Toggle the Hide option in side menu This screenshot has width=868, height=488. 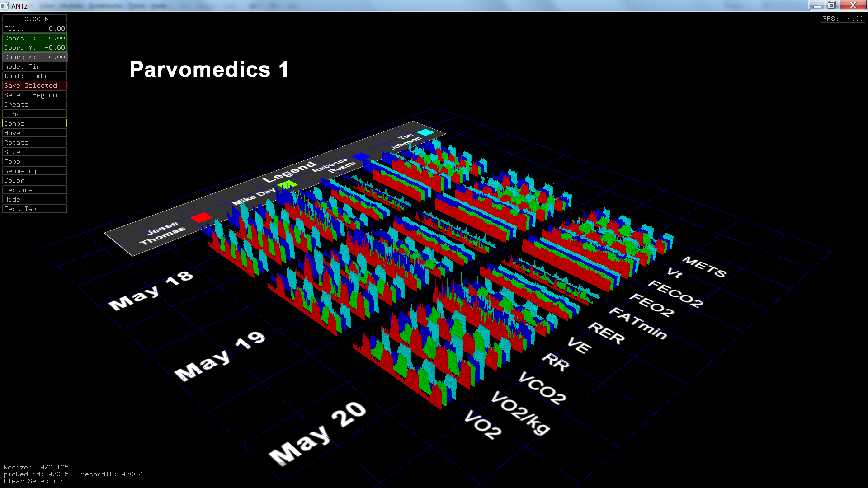(34, 199)
